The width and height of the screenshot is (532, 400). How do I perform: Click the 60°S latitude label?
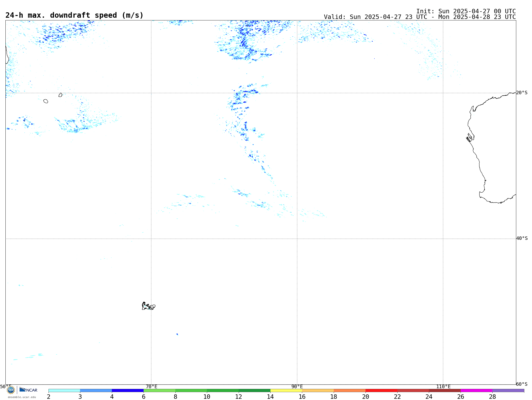pos(522,384)
